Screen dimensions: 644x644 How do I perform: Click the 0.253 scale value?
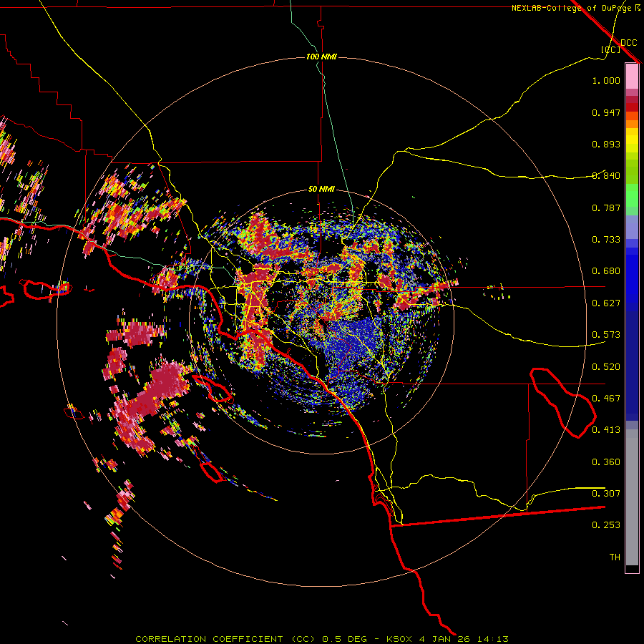point(606,525)
